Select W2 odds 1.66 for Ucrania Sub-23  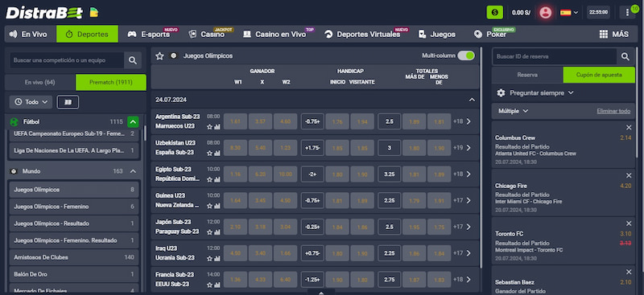[x=285, y=252]
